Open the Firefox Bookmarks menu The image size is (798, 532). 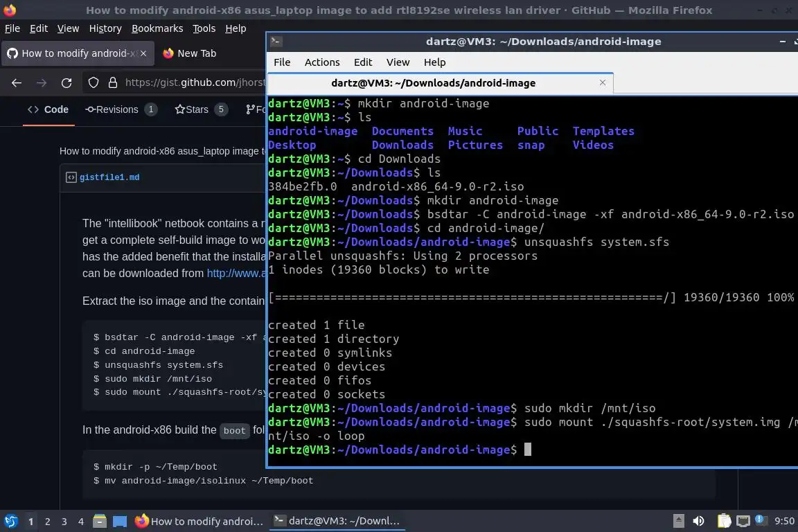click(157, 28)
